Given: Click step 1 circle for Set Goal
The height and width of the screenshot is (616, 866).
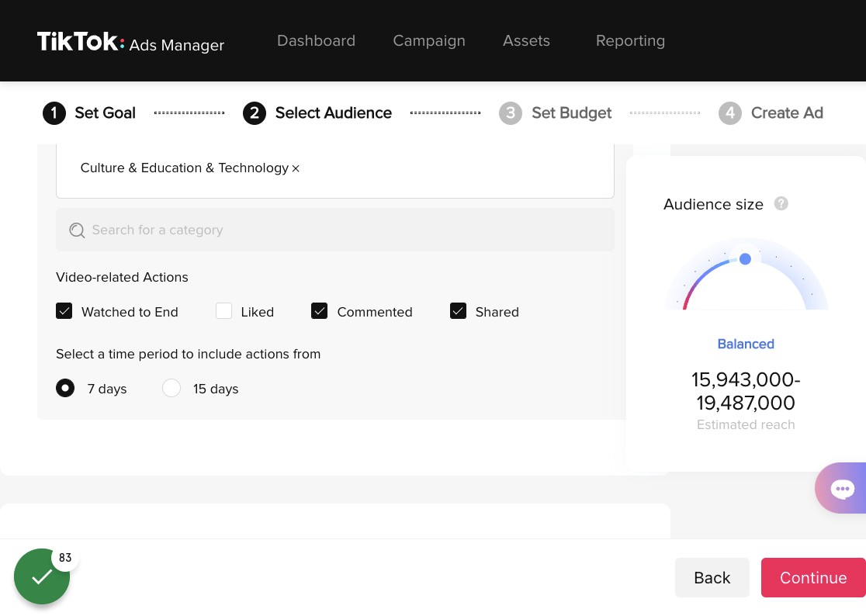Looking at the screenshot, I should 54,113.
